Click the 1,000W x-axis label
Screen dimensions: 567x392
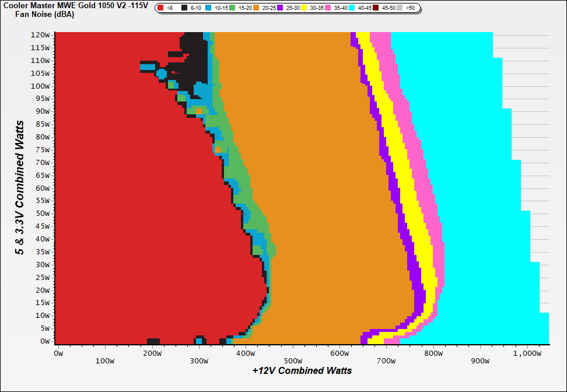point(527,353)
